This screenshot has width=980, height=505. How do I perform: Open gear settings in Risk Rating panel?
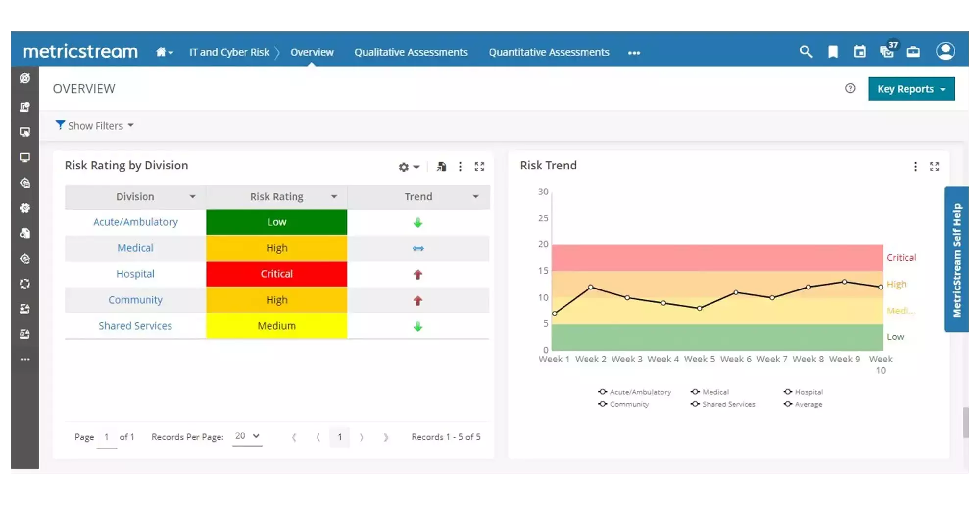pos(409,167)
